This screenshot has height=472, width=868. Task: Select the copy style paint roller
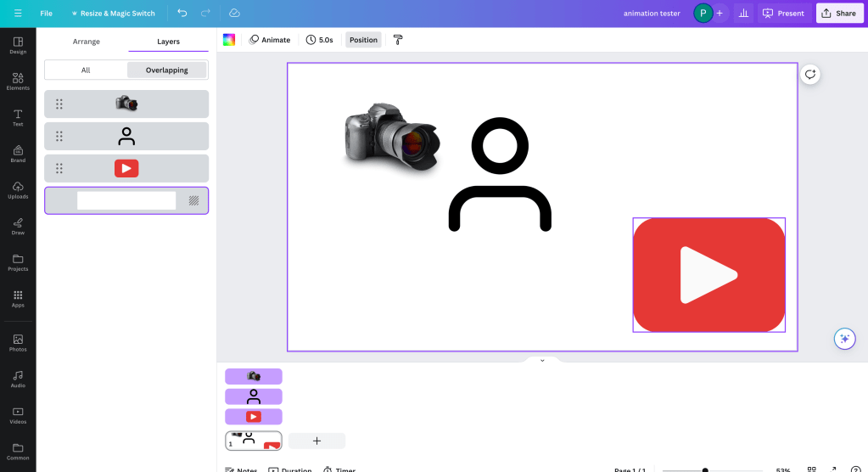(x=398, y=40)
